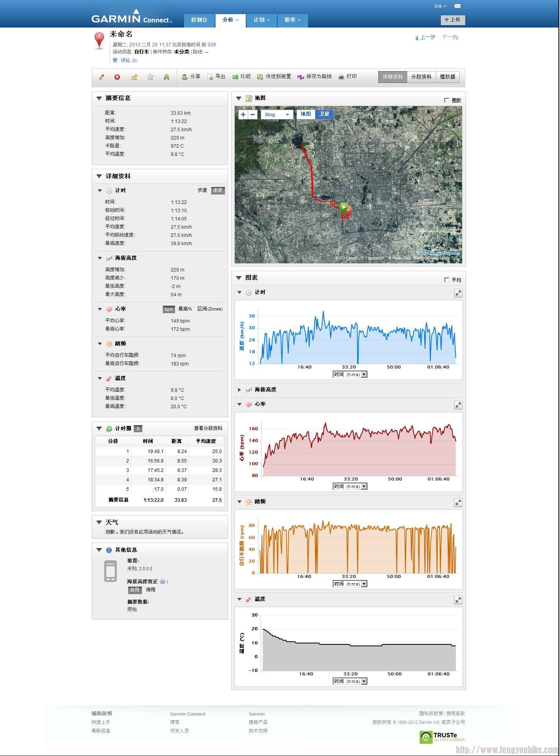Click the Print (打印) toolbar item
Screen dimensions: 560x756
point(348,77)
